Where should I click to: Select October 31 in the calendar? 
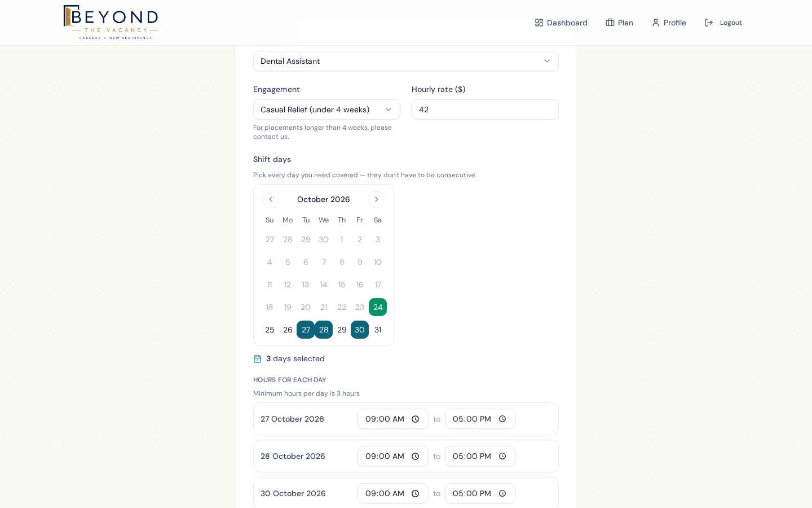pyautogui.click(x=378, y=330)
